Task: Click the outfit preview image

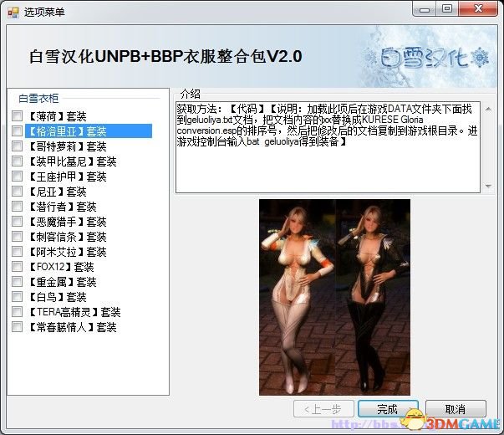Action: (334, 297)
